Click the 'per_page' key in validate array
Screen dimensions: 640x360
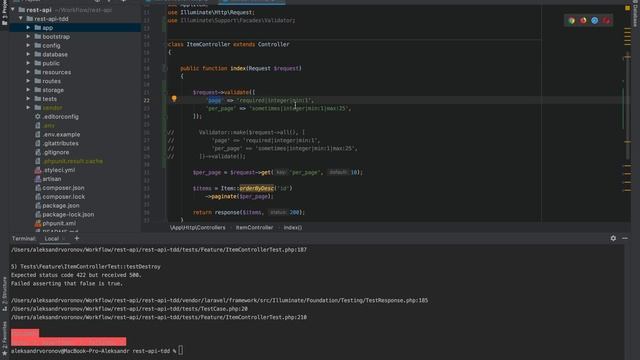221,109
